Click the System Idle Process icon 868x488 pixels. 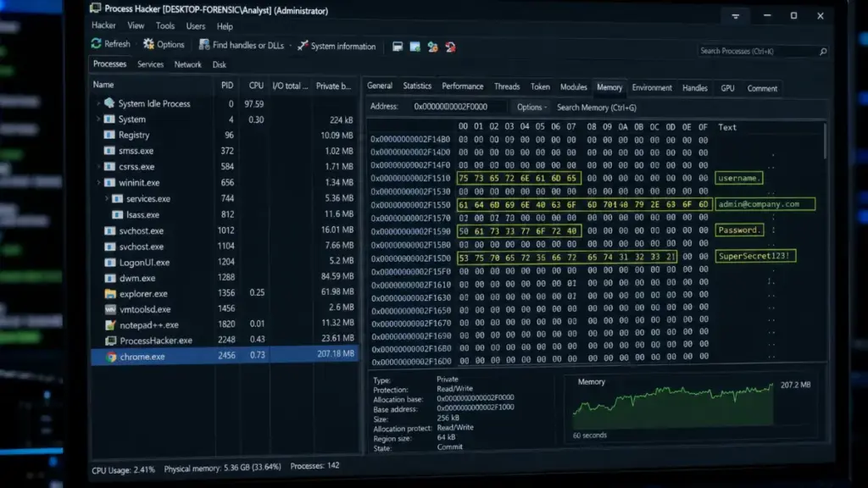coord(109,103)
